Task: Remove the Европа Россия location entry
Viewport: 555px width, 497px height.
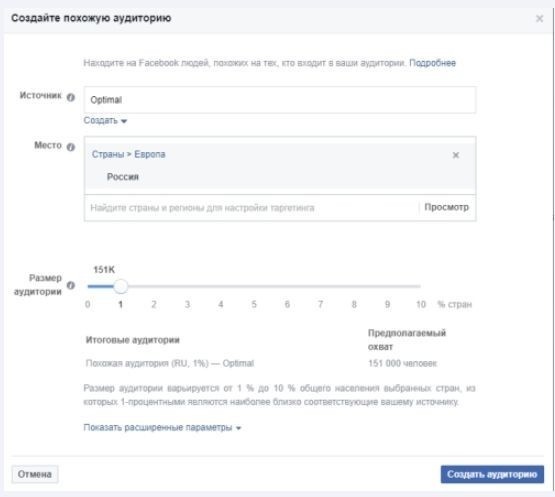Action: click(456, 155)
